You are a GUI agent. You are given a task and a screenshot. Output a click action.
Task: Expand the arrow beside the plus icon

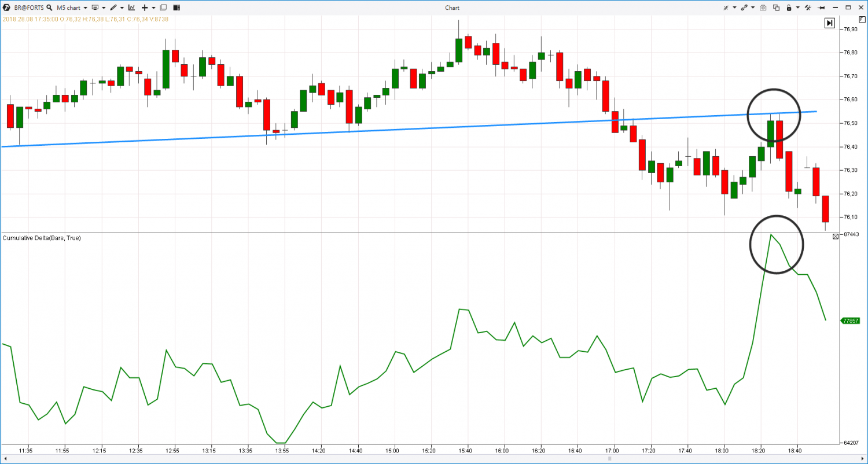153,8
